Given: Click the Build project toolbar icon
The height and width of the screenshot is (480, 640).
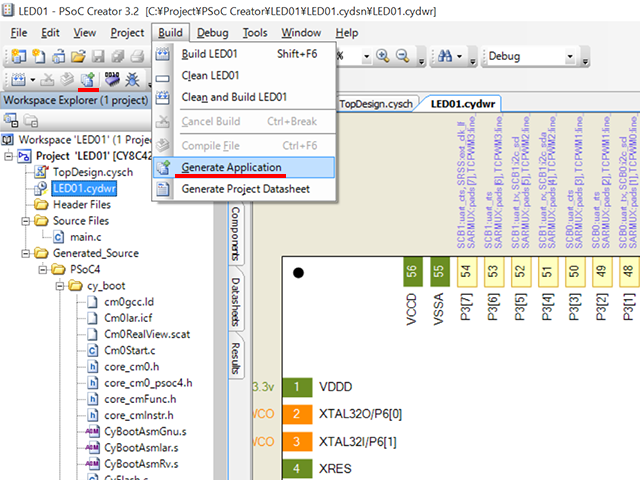Looking at the screenshot, I should click(18, 79).
